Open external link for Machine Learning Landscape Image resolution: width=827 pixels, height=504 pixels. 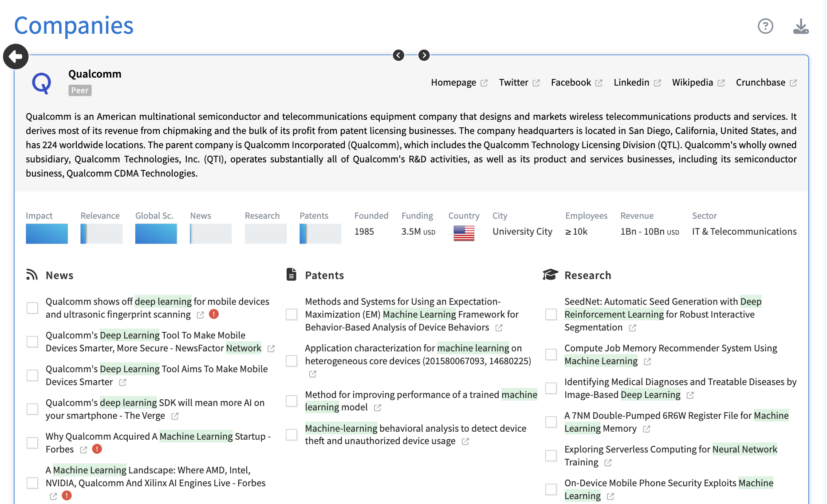tap(54, 496)
